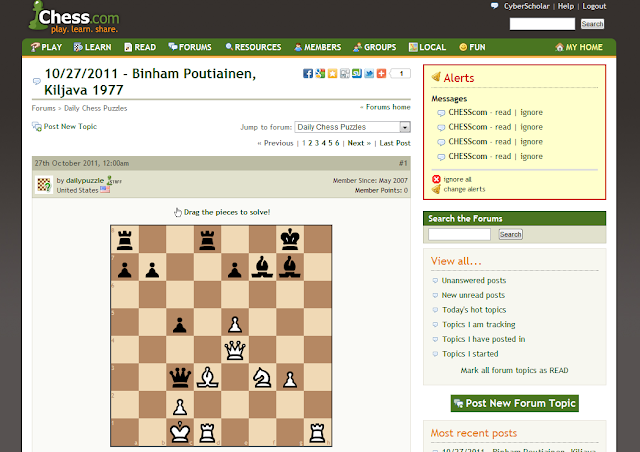This screenshot has width=640, height=452.
Task: Open the FORUMS menu
Action: 190,47
